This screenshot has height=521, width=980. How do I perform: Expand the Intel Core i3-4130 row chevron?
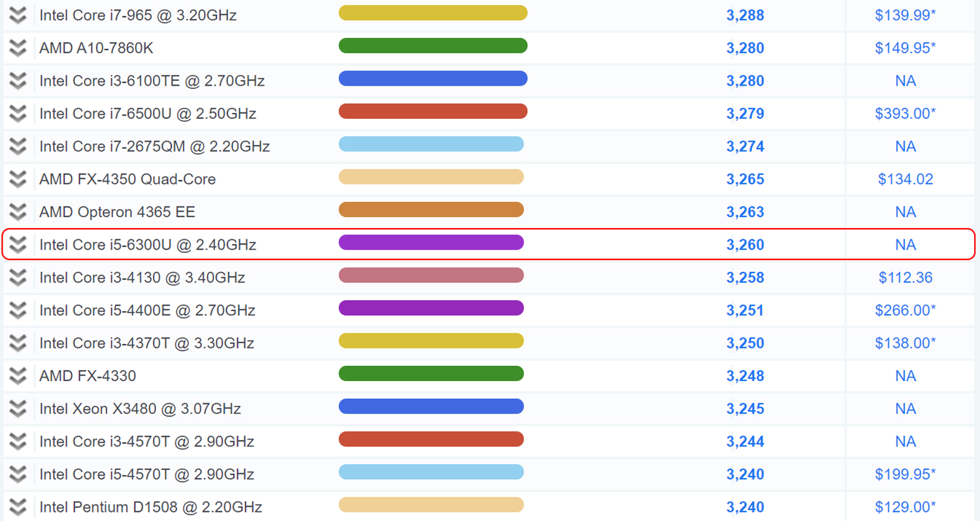(x=18, y=277)
